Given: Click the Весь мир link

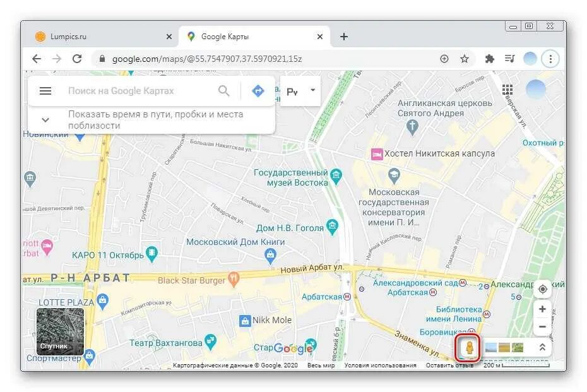Looking at the screenshot, I should [x=321, y=365].
